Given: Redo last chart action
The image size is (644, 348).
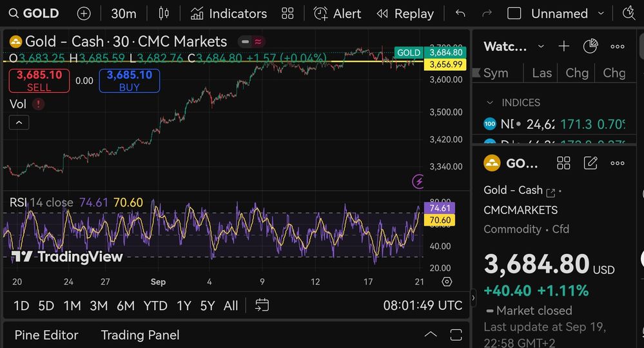Looking at the screenshot, I should pos(487,14).
